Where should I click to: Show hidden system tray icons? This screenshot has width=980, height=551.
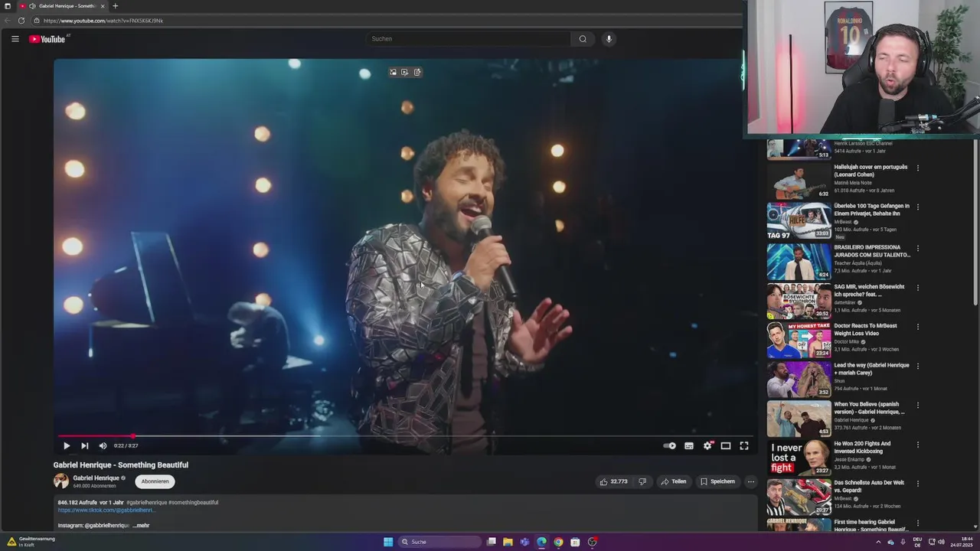(x=878, y=542)
